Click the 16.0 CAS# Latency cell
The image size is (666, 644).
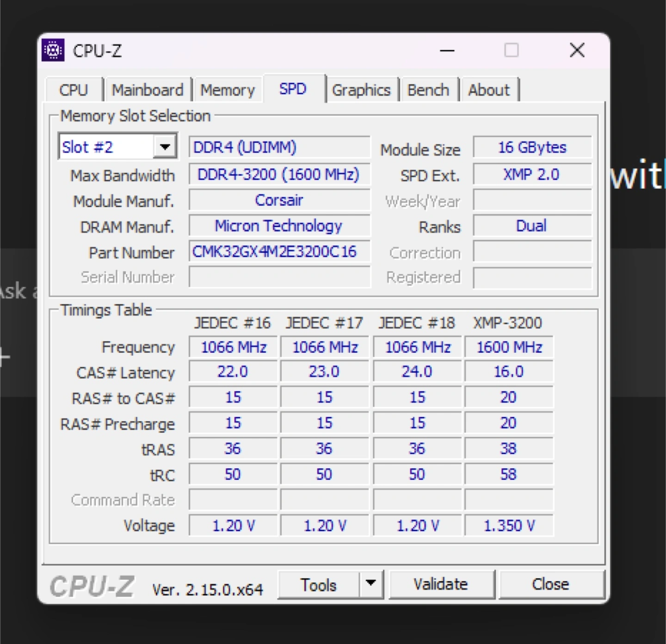[x=509, y=372]
